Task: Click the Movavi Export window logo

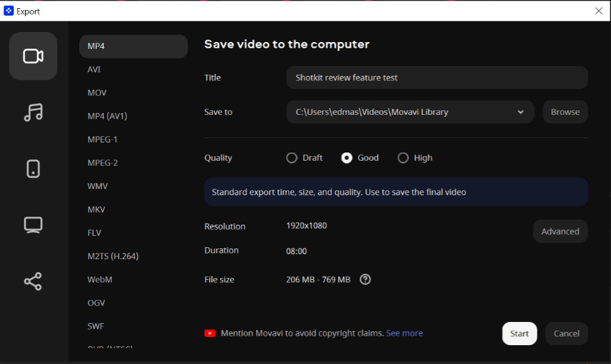Action: (9, 11)
